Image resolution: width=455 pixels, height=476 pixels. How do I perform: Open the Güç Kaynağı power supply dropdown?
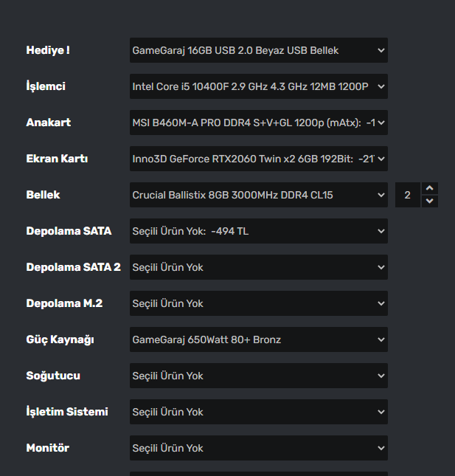click(258, 339)
